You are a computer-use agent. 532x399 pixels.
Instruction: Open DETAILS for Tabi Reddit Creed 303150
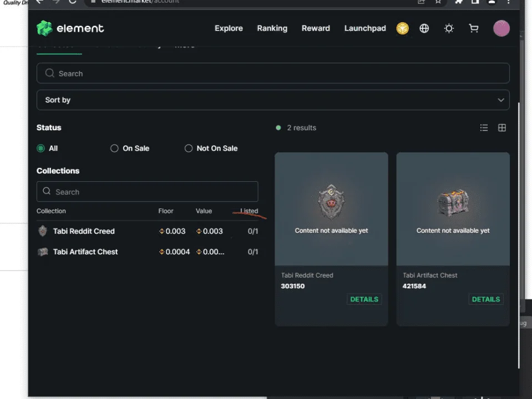(364, 299)
